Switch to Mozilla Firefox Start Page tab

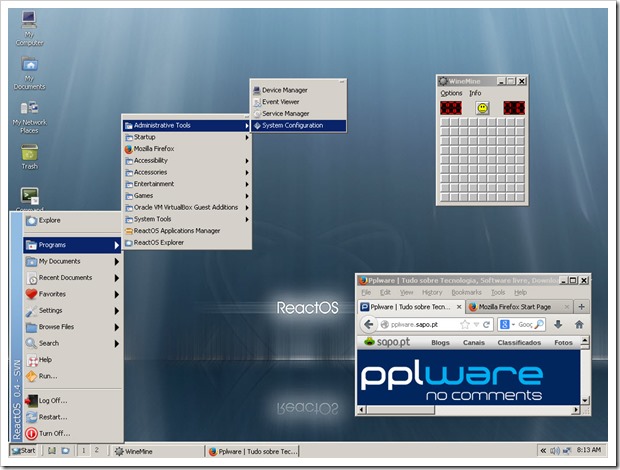tap(519, 307)
